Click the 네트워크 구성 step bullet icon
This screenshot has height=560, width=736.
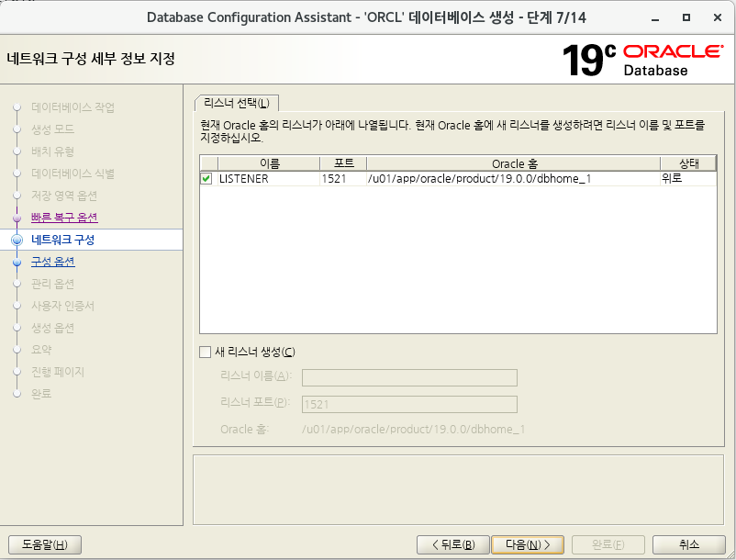click(17, 240)
